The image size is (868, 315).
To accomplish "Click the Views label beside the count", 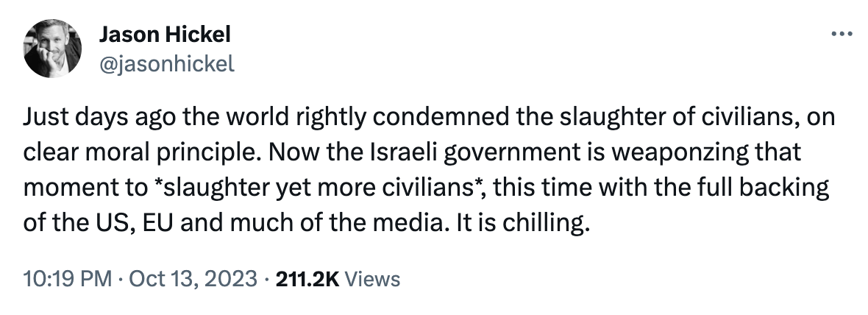I will point(372,279).
